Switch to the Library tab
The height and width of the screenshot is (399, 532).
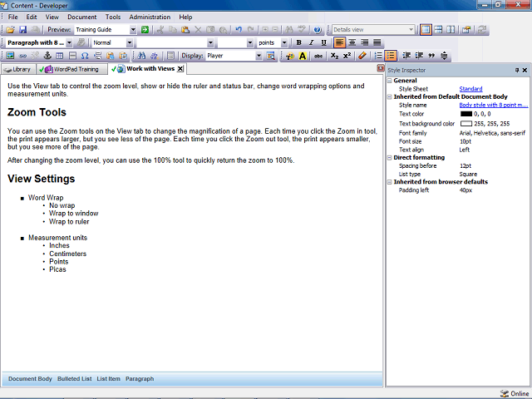pyautogui.click(x=18, y=69)
